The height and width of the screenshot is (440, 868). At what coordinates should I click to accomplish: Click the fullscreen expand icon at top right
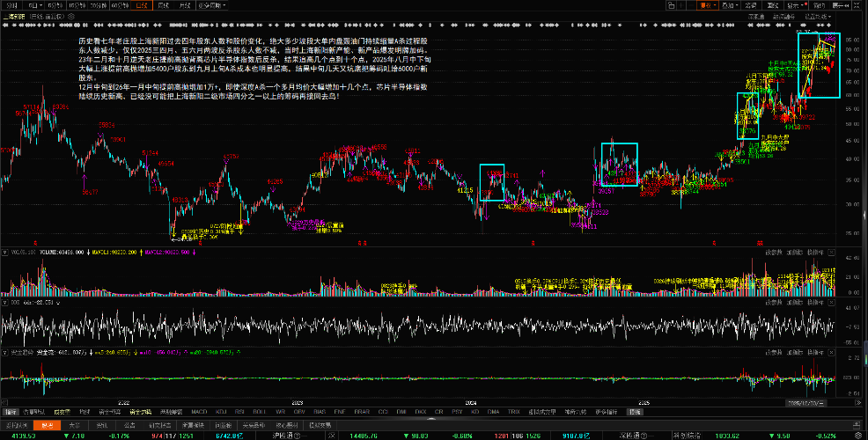(x=857, y=5)
